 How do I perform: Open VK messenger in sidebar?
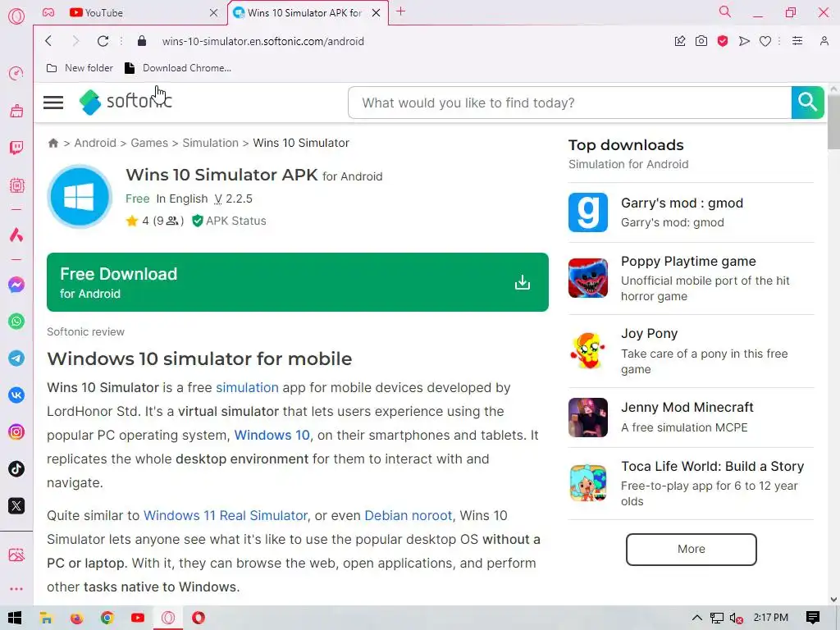point(16,395)
